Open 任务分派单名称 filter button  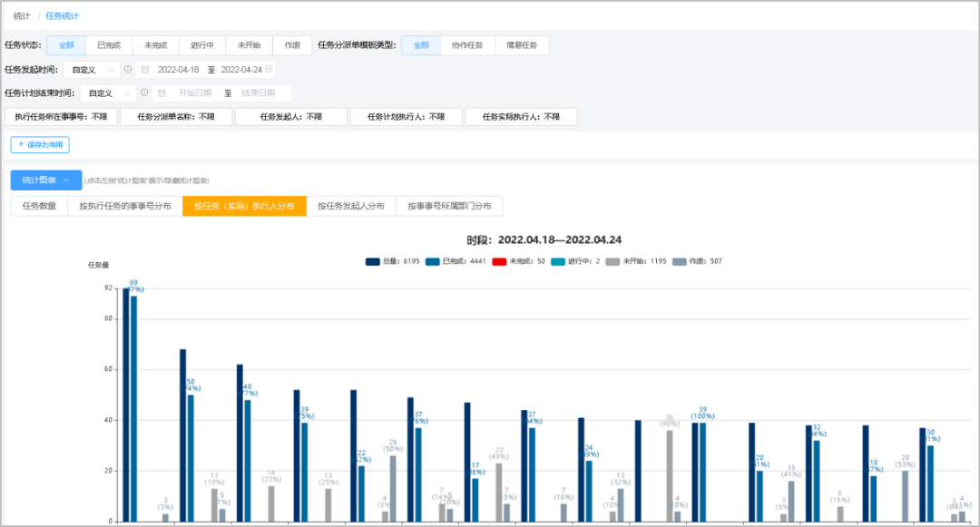click(x=175, y=117)
